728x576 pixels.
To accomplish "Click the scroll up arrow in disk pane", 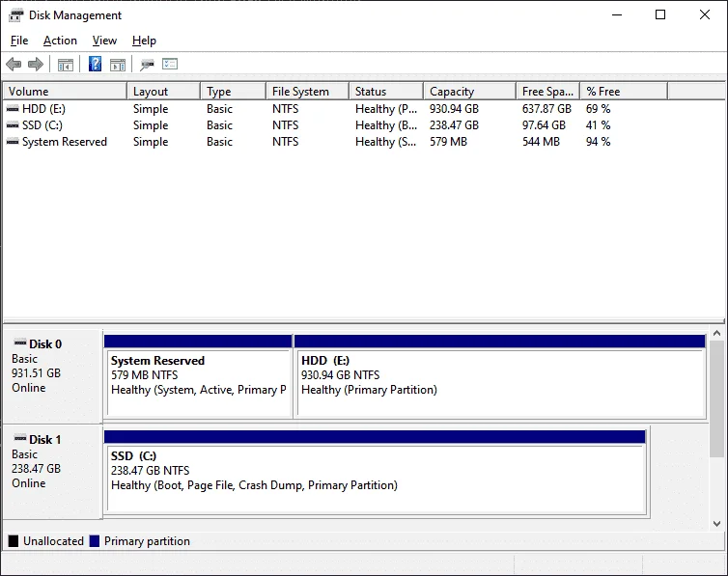I will click(716, 334).
